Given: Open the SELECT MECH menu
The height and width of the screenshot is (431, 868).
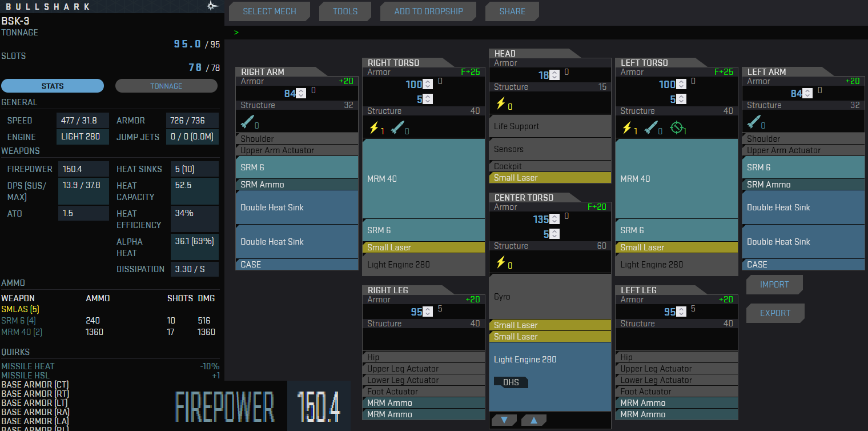Looking at the screenshot, I should pyautogui.click(x=270, y=11).
